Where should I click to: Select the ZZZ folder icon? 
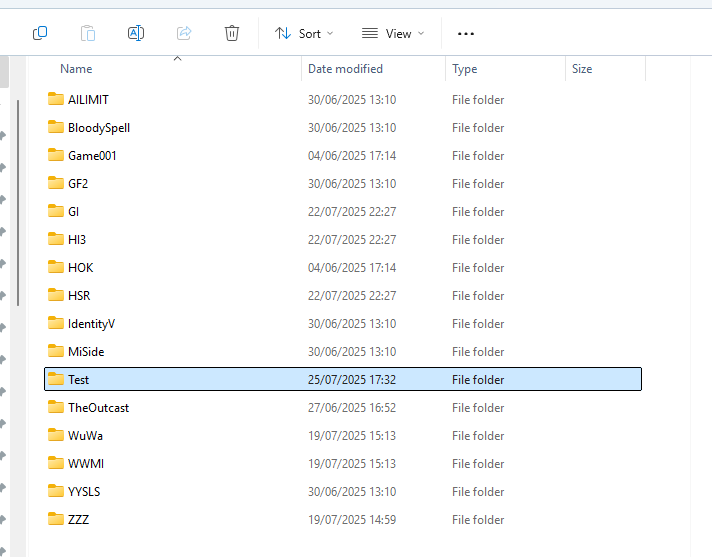[56, 519]
